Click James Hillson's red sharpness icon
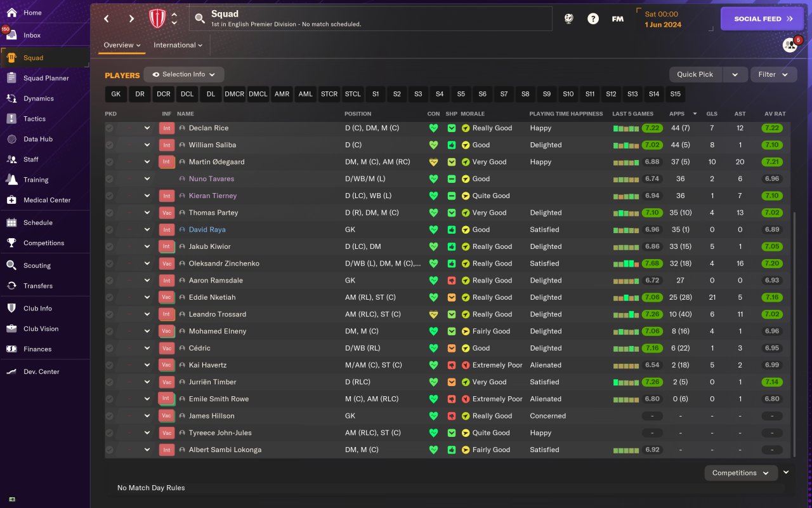The height and width of the screenshot is (508, 812). (x=452, y=416)
